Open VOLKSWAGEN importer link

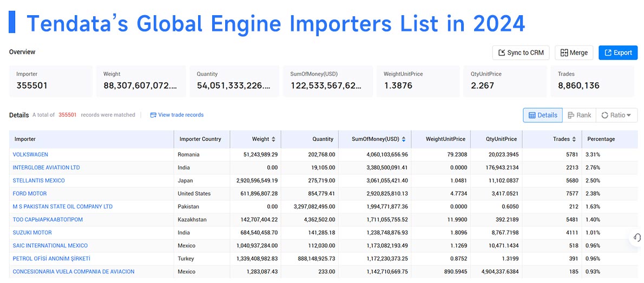[30, 154]
